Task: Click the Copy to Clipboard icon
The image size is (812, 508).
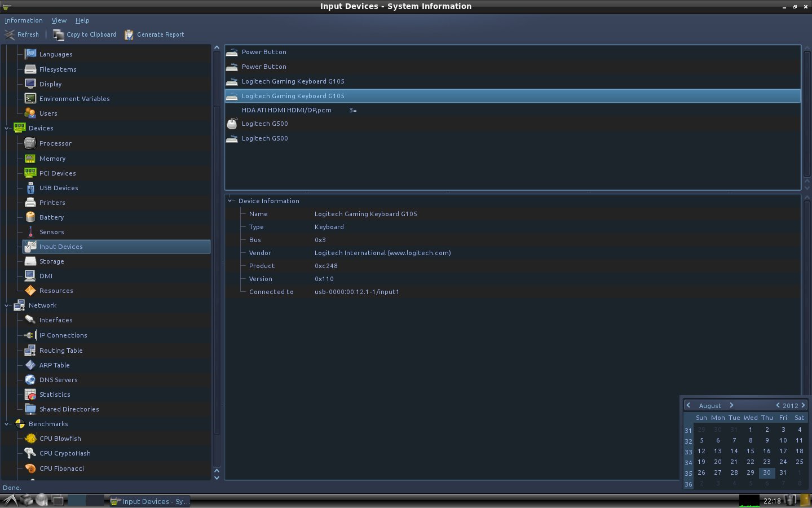Action: pyautogui.click(x=59, y=34)
